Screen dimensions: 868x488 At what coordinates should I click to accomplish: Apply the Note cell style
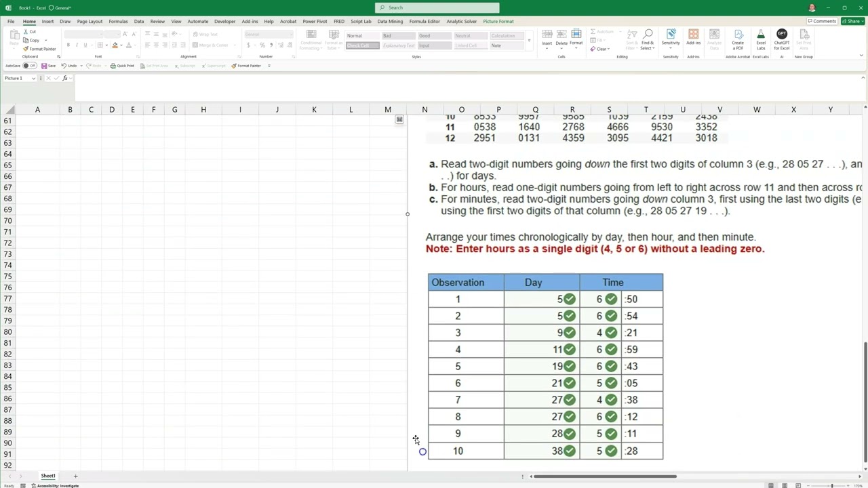coord(507,45)
